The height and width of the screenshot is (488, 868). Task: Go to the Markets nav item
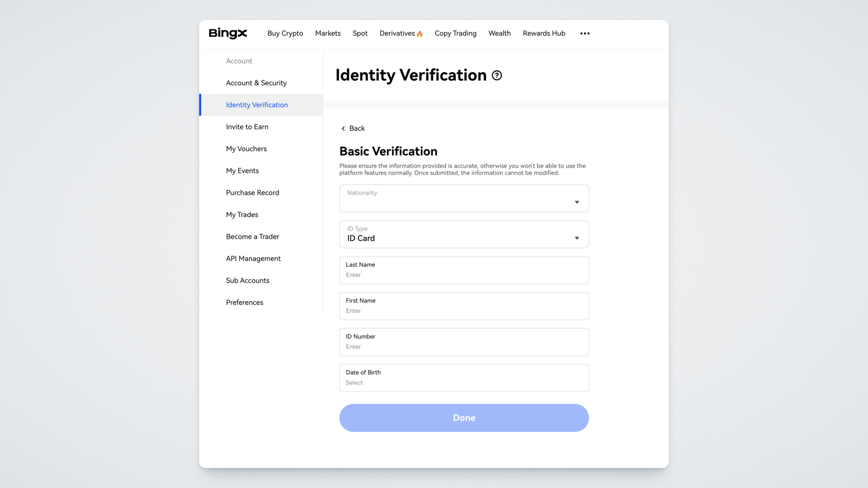point(328,33)
